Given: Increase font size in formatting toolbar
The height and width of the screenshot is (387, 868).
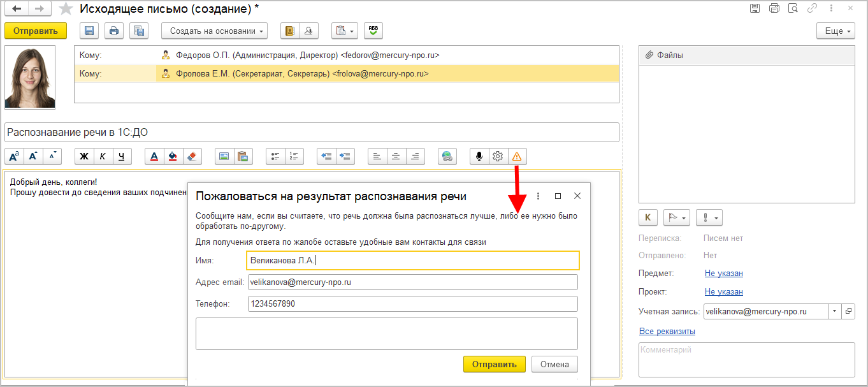Looking at the screenshot, I should point(33,156).
